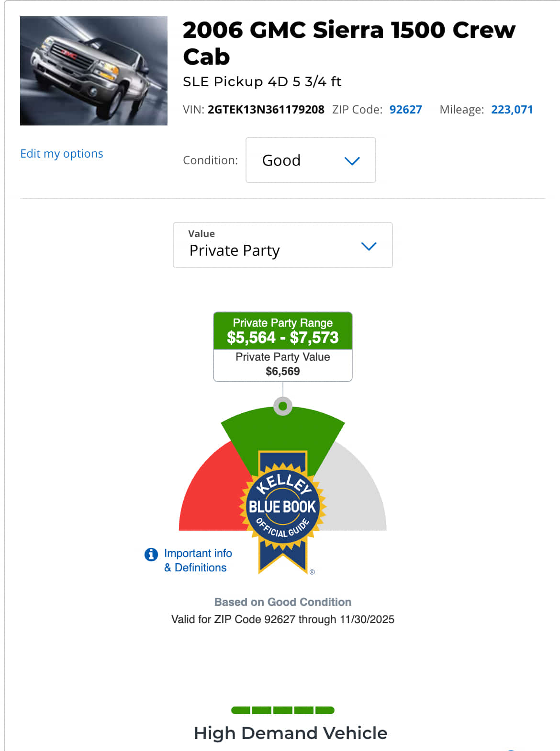Click the green High Demand indicator bar

[x=283, y=710]
